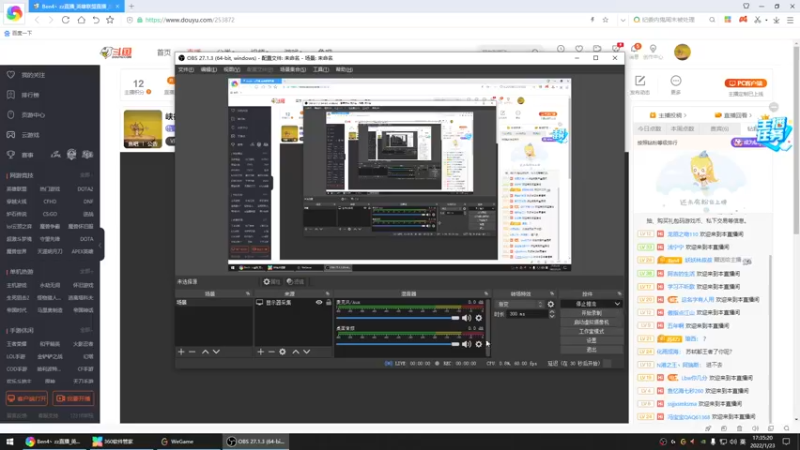Screen dimensions: 800x450
Task: Add a new scene in OBS
Action: point(181,352)
